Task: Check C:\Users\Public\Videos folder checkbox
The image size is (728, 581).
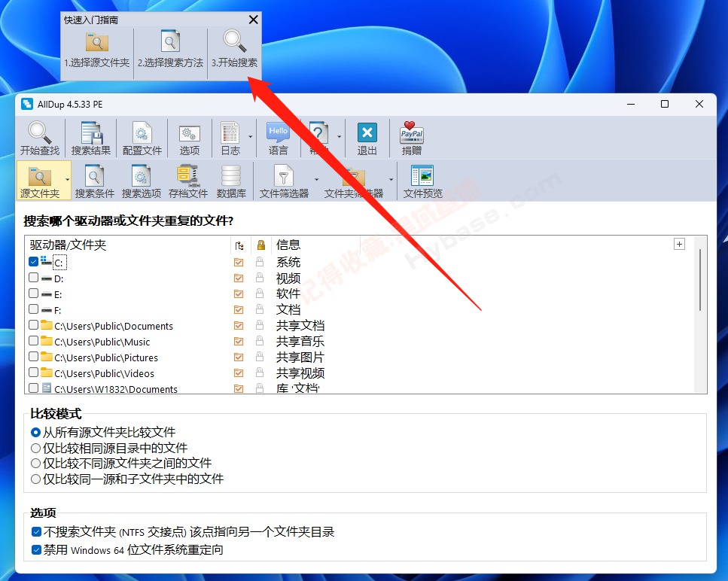Action: 33,373
